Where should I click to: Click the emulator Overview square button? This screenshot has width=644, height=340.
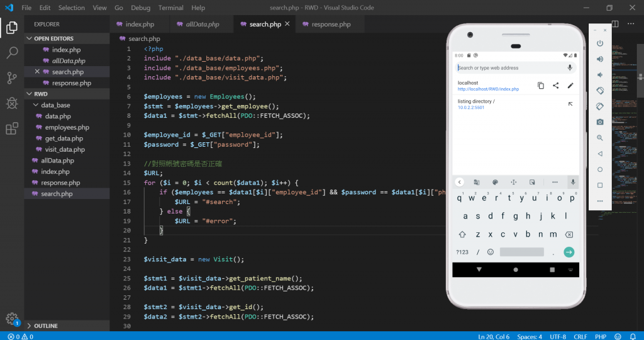click(599, 185)
